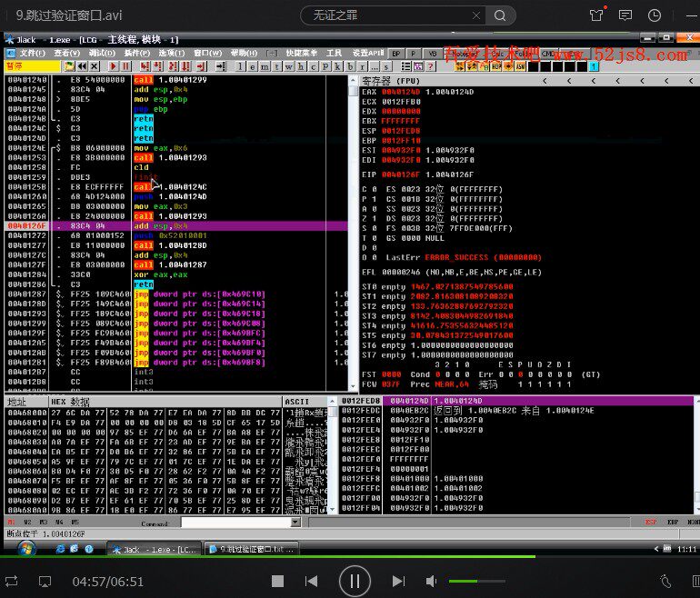
Task: Show playback history clock icon
Action: pos(653,15)
